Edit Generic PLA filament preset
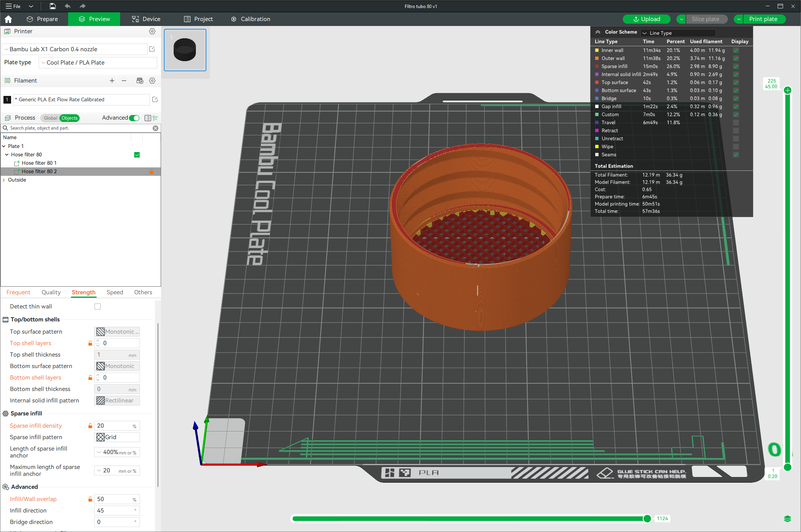Screen dimensions: 801x532 [x=155, y=99]
